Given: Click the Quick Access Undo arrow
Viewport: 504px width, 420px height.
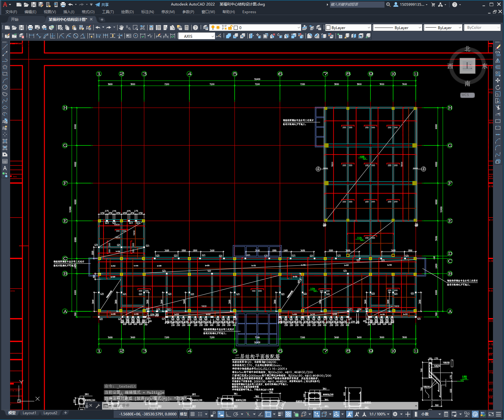Looking at the screenshot, I should click(71, 4).
